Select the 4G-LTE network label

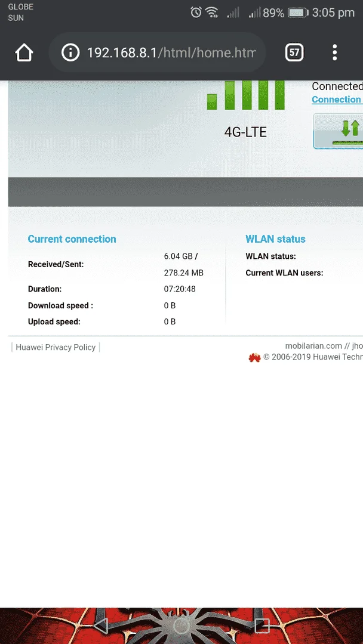[245, 132]
